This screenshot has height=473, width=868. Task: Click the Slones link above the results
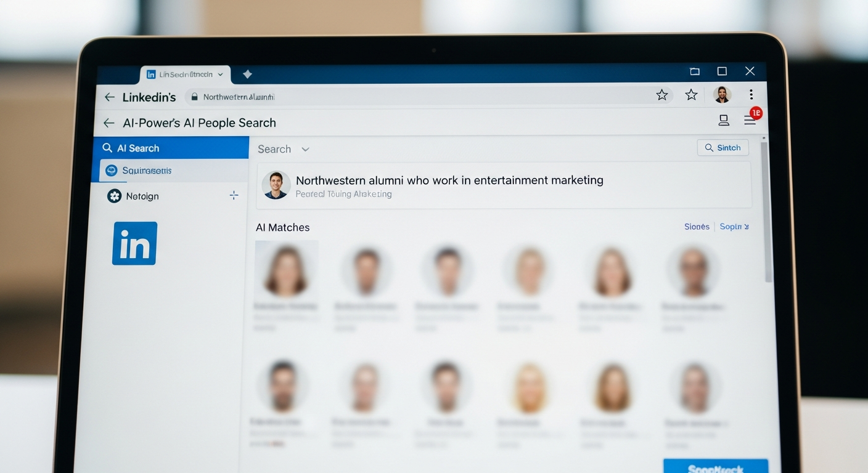pyautogui.click(x=697, y=227)
